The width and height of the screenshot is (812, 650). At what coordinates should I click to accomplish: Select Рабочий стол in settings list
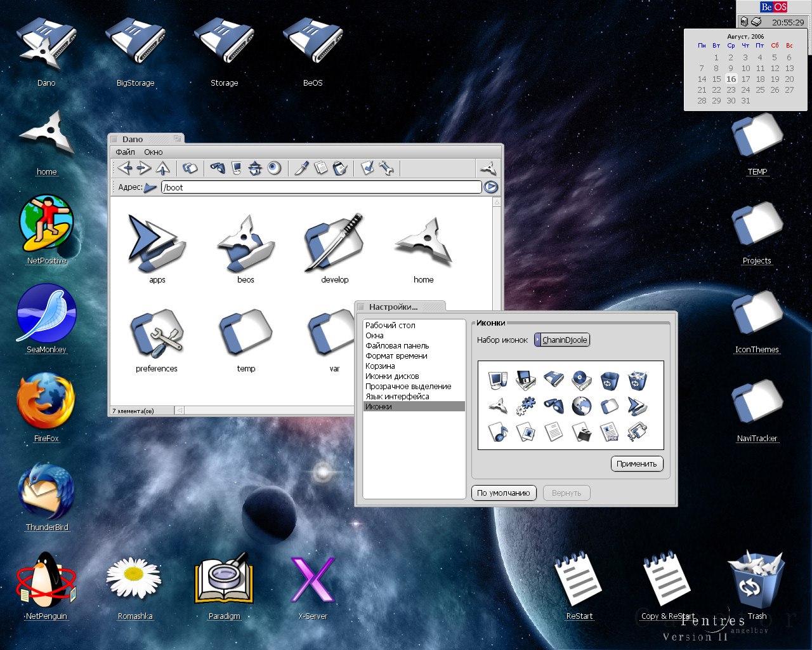coord(414,325)
